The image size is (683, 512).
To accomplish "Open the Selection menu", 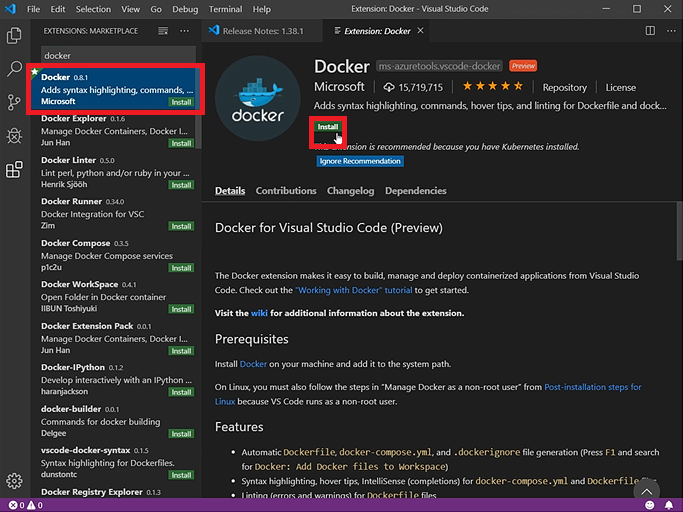I will click(93, 9).
